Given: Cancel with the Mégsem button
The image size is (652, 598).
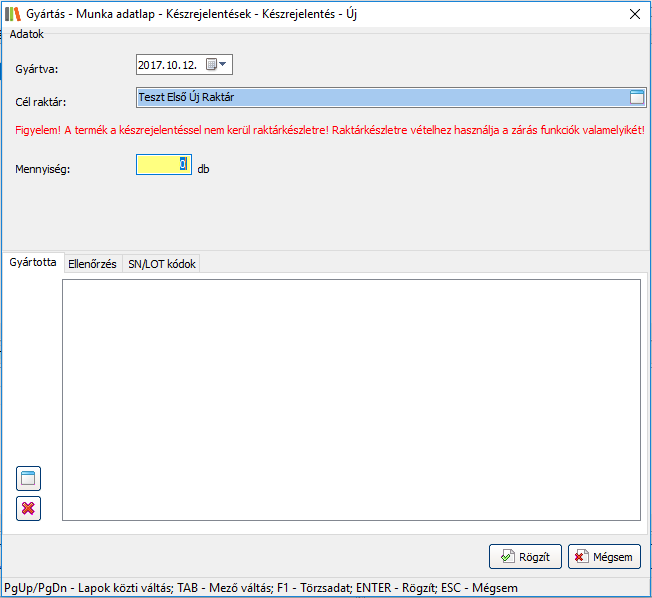Looking at the screenshot, I should (604, 556).
